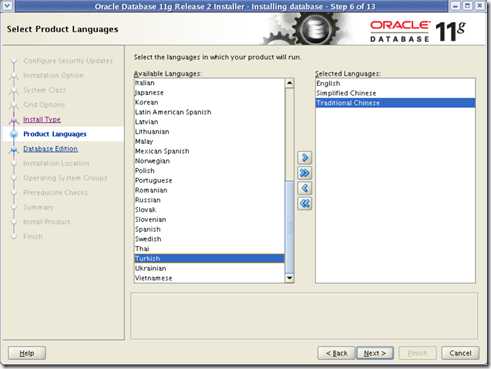491x369 pixels.
Task: Choose Slovenian language
Action: point(209,220)
